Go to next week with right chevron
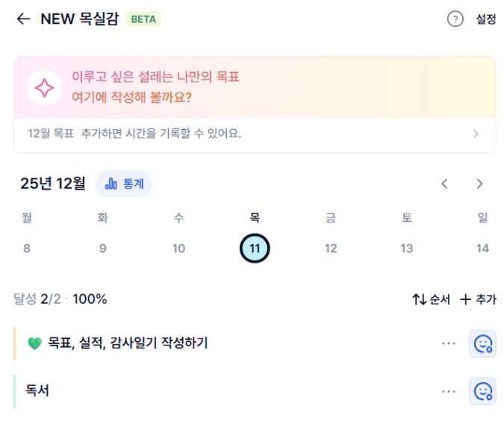Image resolution: width=504 pixels, height=427 pixels. pos(479,184)
